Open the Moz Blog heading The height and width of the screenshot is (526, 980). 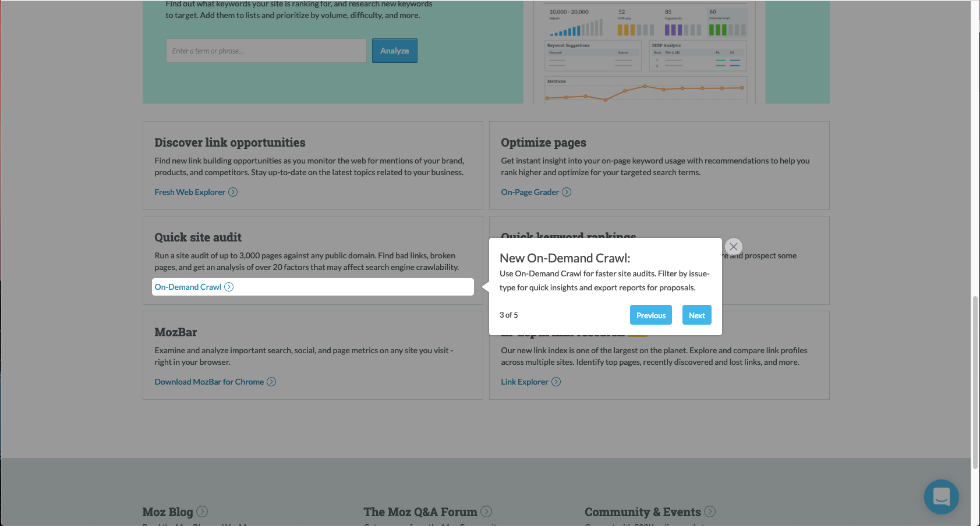pos(168,512)
